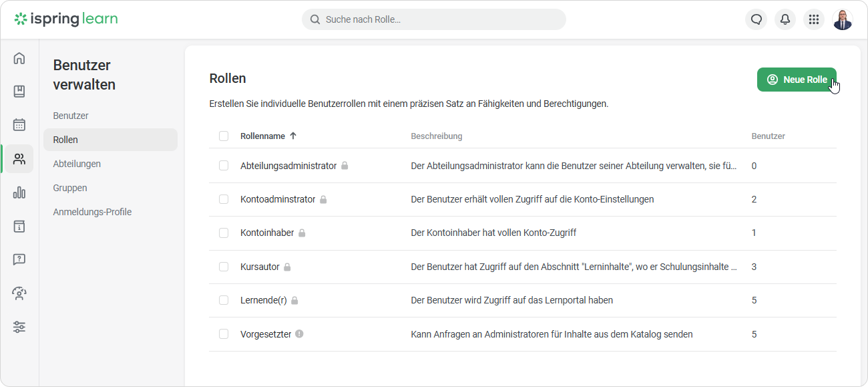Go to Abteilungen in the side menu
The image size is (868, 387).
click(x=77, y=164)
